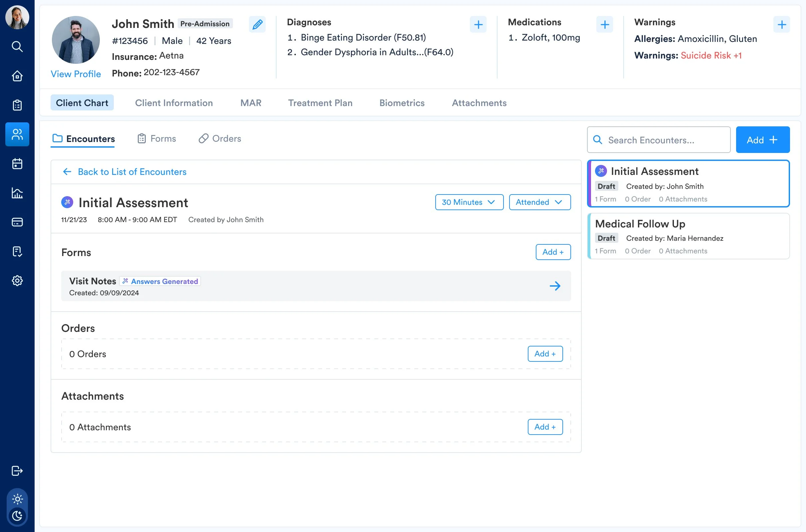Image resolution: width=806 pixels, height=532 pixels.
Task: Click the blue Add encounter button
Action: tap(762, 140)
